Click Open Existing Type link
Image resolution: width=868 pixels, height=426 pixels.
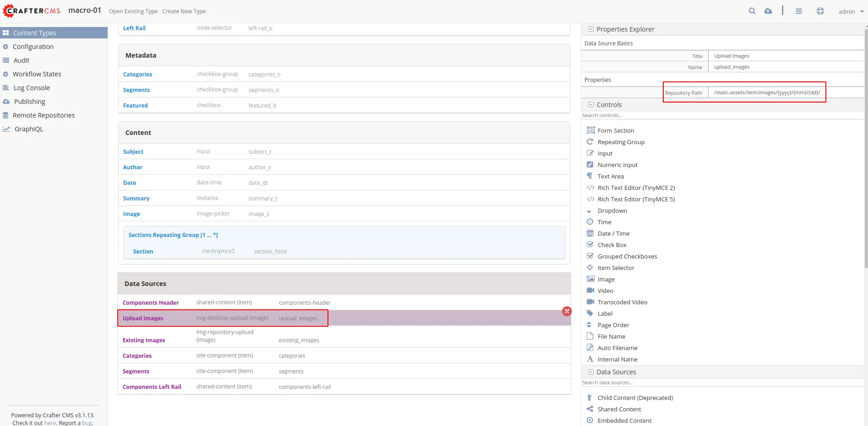(x=133, y=11)
